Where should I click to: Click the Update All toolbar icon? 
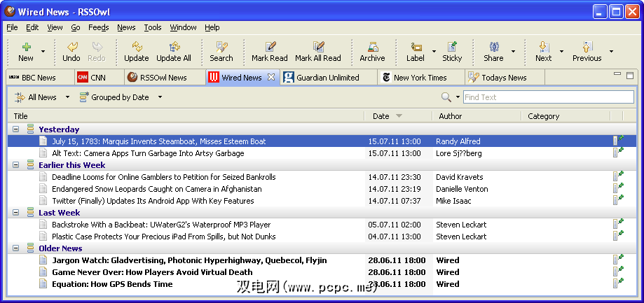tap(173, 48)
